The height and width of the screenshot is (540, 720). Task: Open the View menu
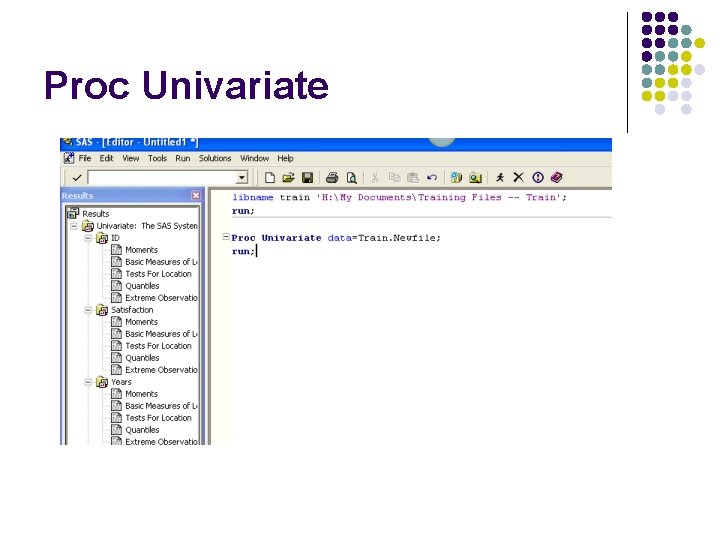coord(130,158)
